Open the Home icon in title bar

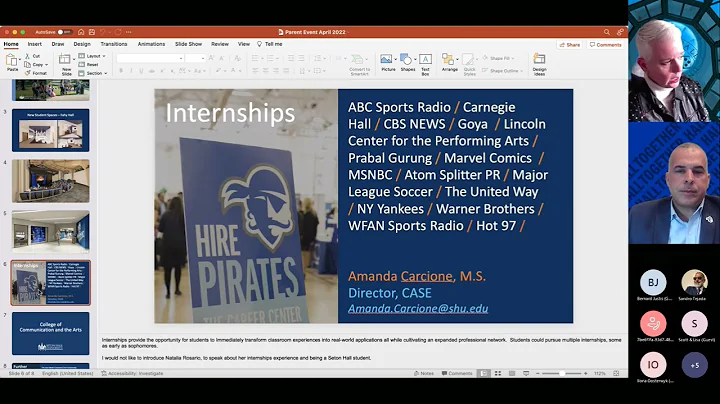coord(81,32)
